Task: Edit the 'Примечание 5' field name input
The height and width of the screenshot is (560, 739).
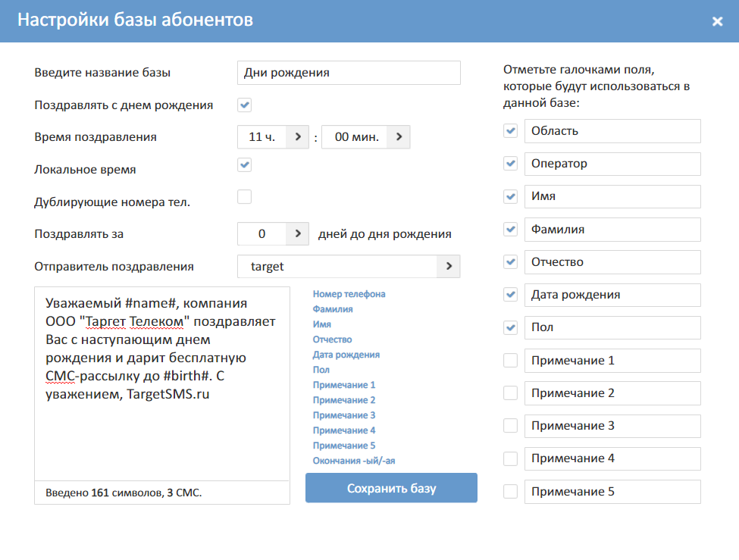Action: click(x=612, y=492)
